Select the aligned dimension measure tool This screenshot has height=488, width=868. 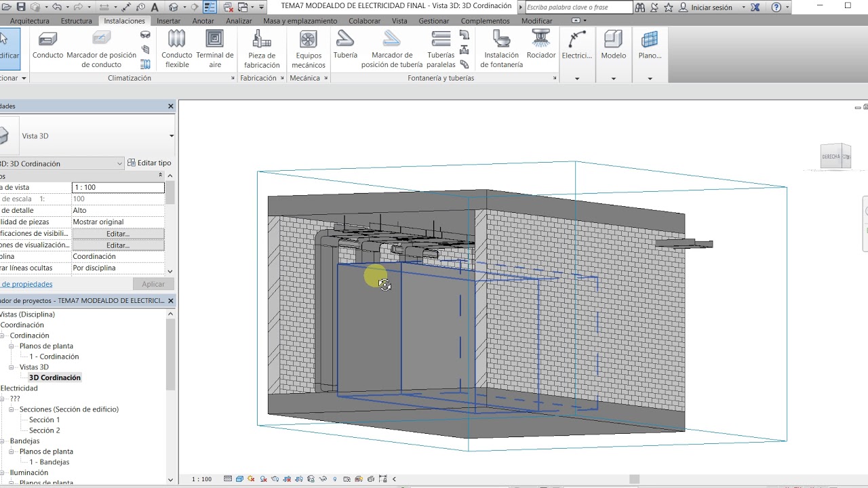tap(126, 7)
